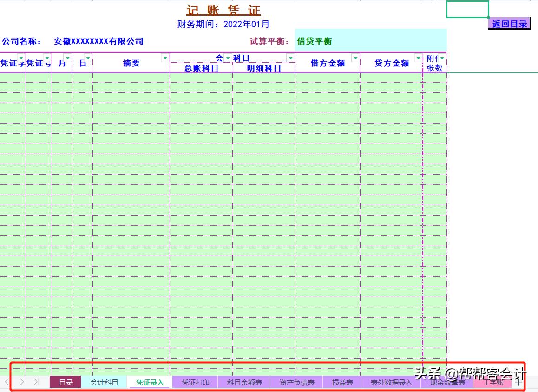Open the 凭证打印 sheet tab
This screenshot has height=392, width=538.
(x=195, y=382)
